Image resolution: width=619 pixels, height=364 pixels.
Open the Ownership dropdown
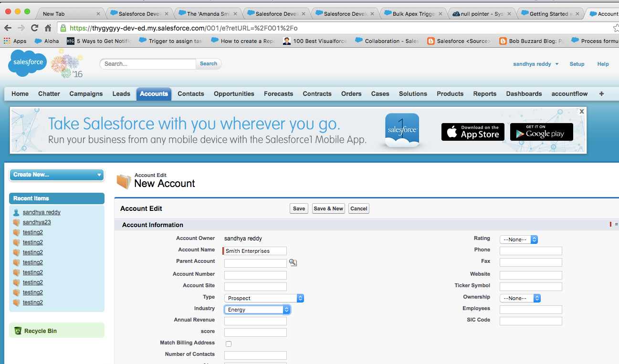[x=520, y=298]
